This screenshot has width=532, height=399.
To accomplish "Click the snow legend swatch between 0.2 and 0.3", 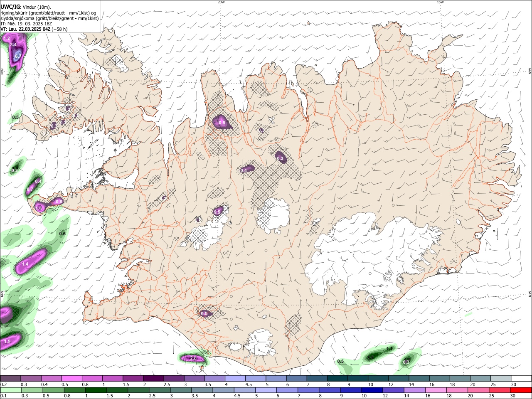I will pyautogui.click(x=10, y=378).
